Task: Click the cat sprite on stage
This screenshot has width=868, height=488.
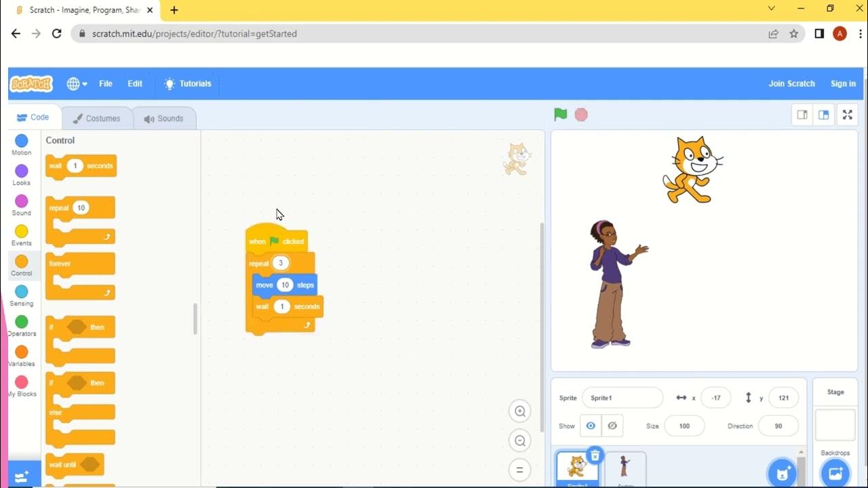Action: click(x=692, y=169)
